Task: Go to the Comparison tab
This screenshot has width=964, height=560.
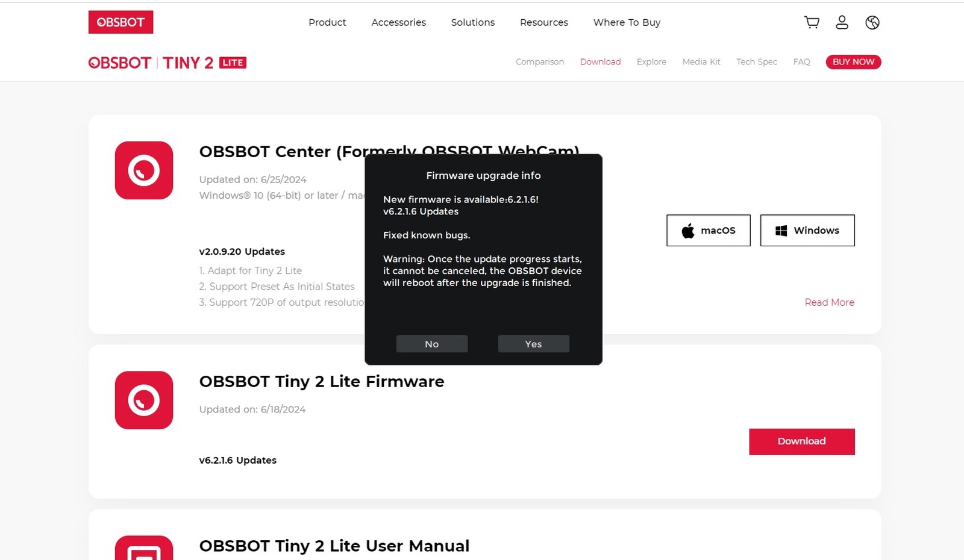Action: 540,62
